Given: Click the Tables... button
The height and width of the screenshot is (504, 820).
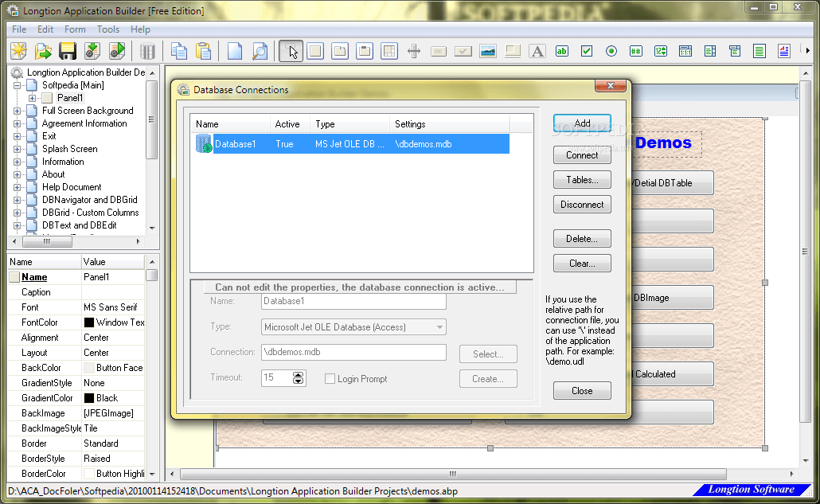Looking at the screenshot, I should [582, 179].
